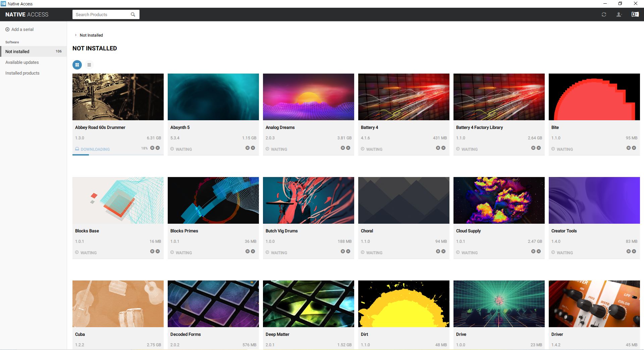Open the Absynth 5 thumbnail

(213, 97)
